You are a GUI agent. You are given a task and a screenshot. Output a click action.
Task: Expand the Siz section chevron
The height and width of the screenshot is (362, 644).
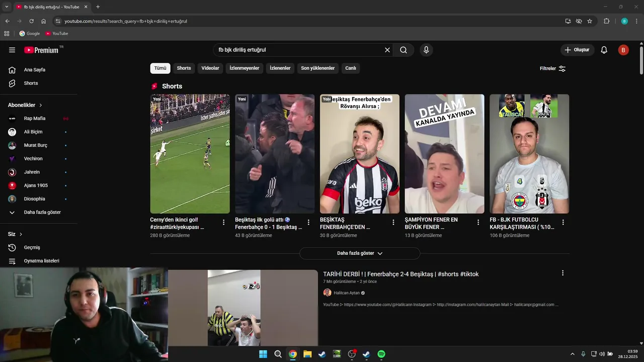[21, 234]
